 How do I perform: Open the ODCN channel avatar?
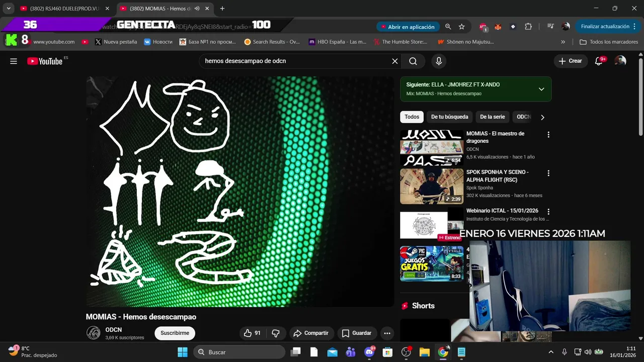pyautogui.click(x=93, y=333)
